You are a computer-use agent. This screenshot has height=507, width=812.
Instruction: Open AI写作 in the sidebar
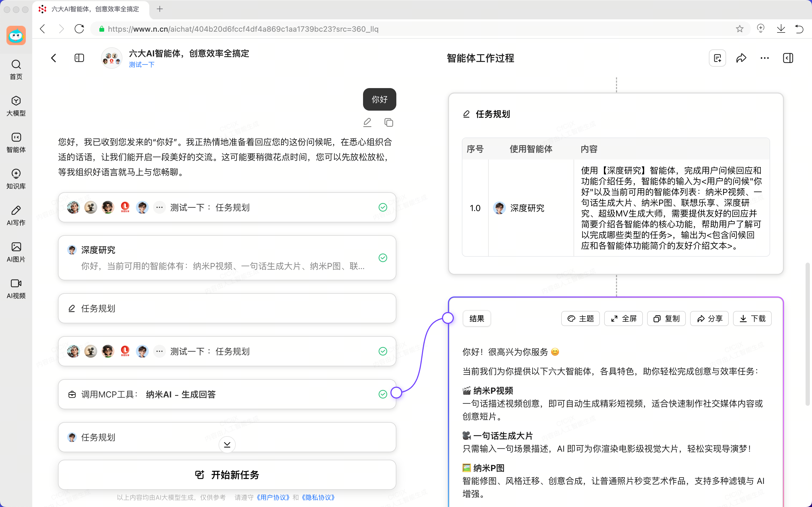[16, 216]
